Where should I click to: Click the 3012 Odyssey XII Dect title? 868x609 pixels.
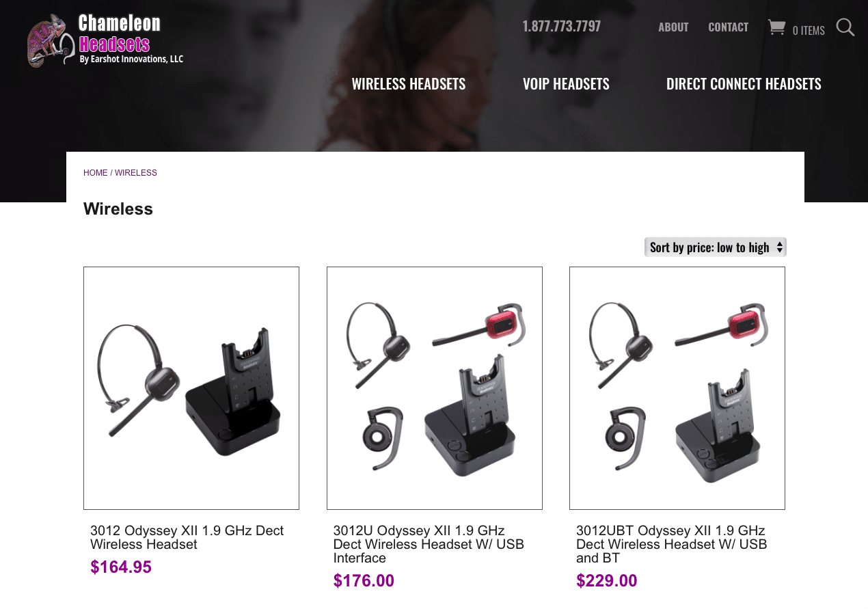[x=187, y=537]
